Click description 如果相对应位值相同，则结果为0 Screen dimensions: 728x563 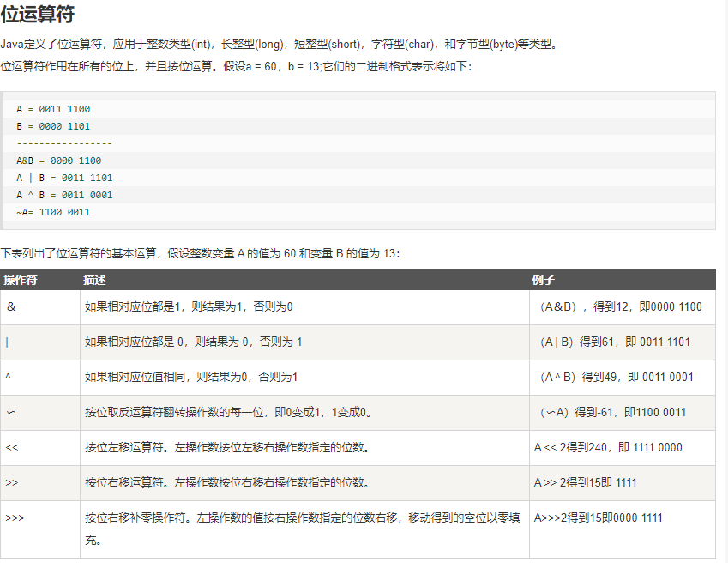coord(191,377)
